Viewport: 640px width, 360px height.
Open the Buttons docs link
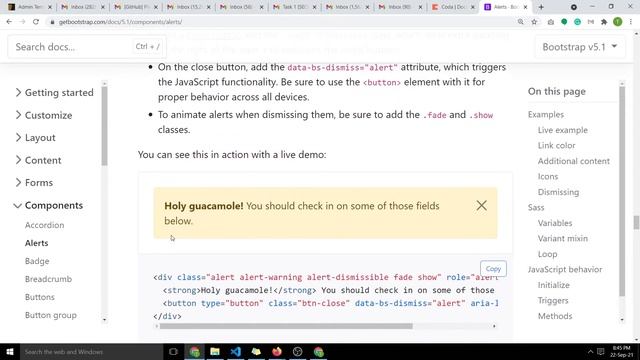(40, 297)
